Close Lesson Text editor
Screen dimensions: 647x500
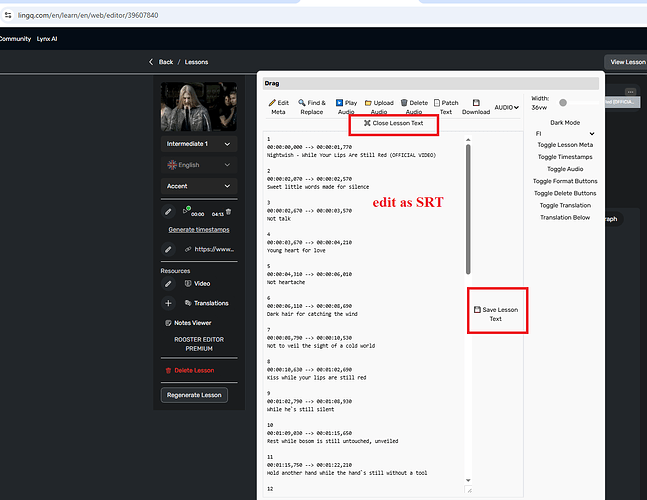394,123
